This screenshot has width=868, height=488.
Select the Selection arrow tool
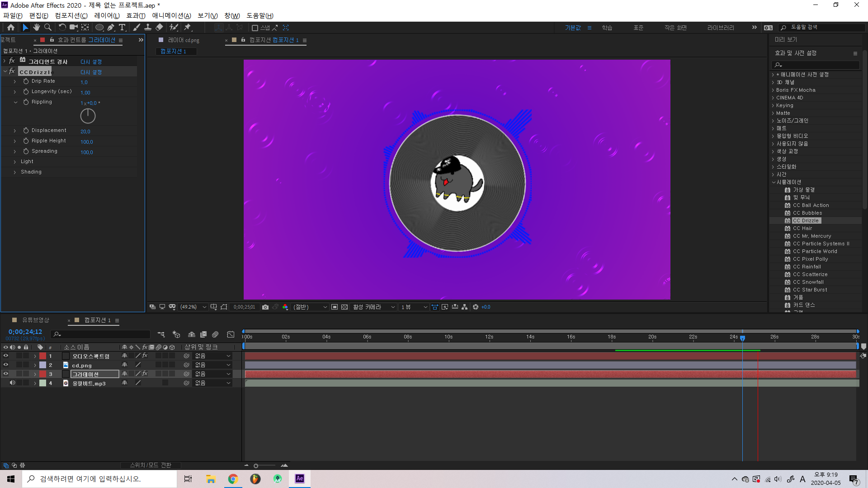point(25,28)
